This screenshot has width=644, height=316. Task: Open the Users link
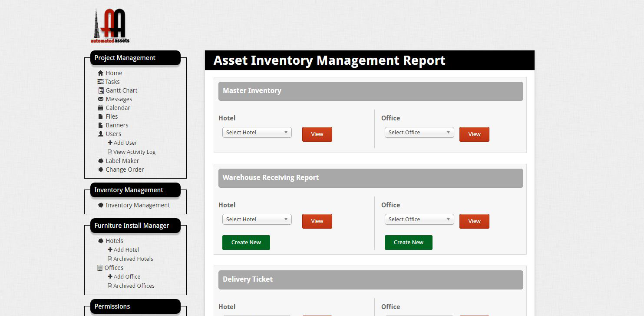113,134
